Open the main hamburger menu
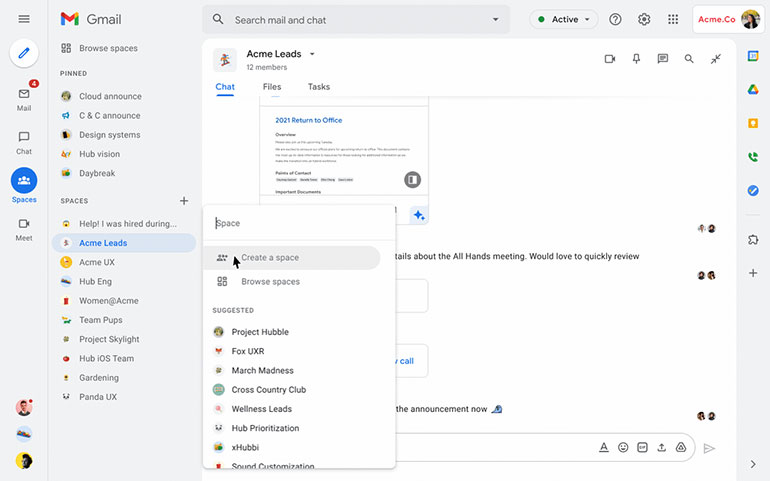 24,19
